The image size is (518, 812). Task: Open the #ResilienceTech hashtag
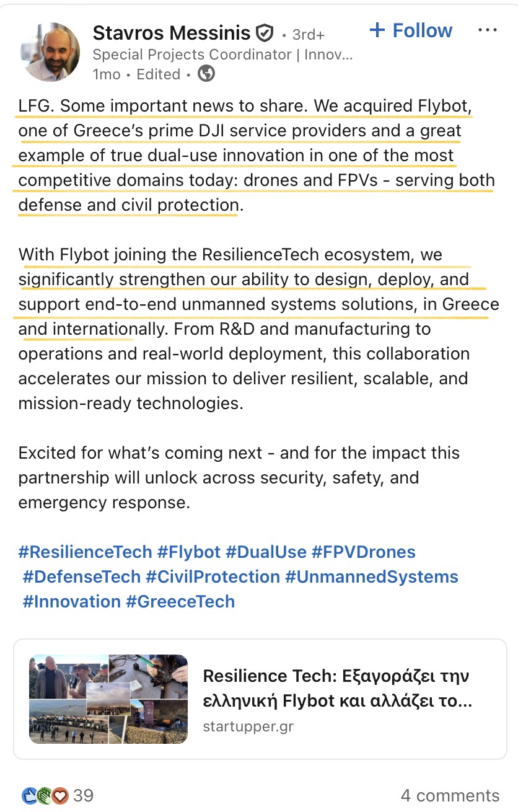click(x=85, y=552)
